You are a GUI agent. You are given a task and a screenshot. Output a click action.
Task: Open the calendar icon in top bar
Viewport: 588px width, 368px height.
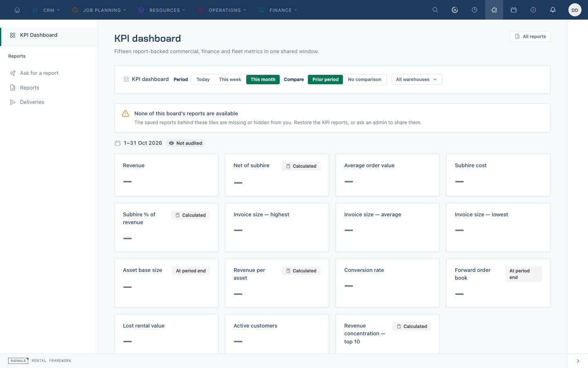(514, 10)
